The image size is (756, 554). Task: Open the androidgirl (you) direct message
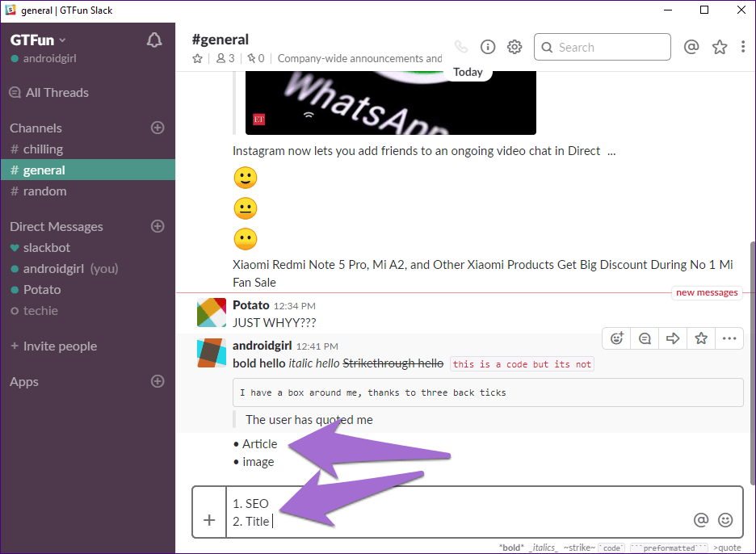click(x=88, y=269)
